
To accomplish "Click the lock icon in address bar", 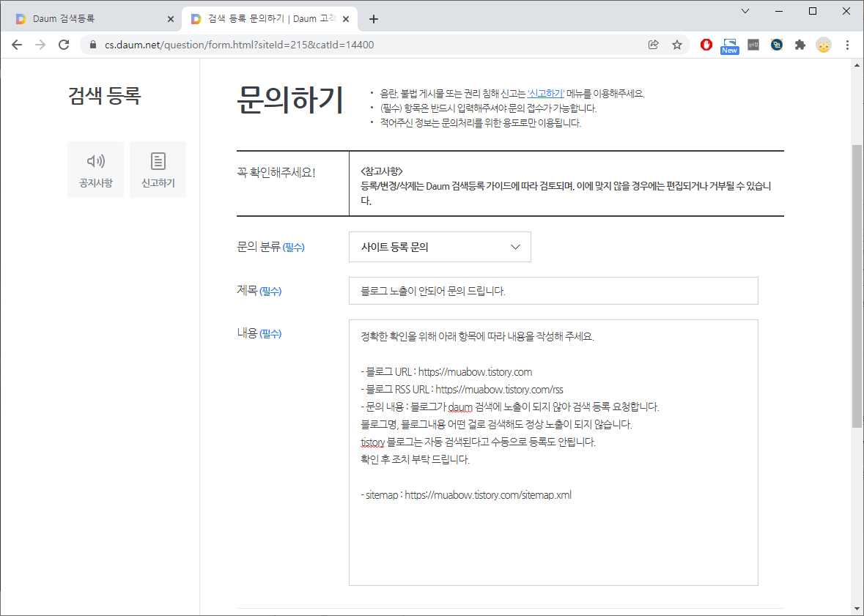I will (x=93, y=45).
